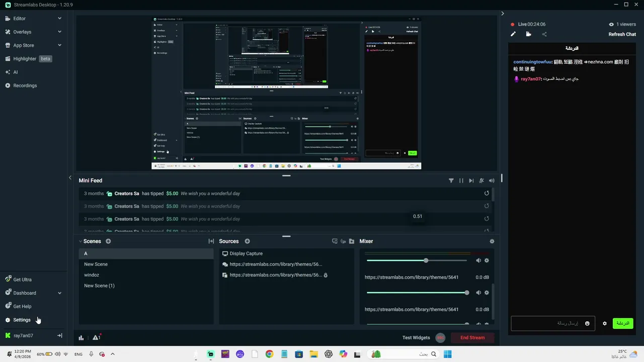Replay the third $5.00 tip alert
644x362 pixels.
tap(487, 219)
